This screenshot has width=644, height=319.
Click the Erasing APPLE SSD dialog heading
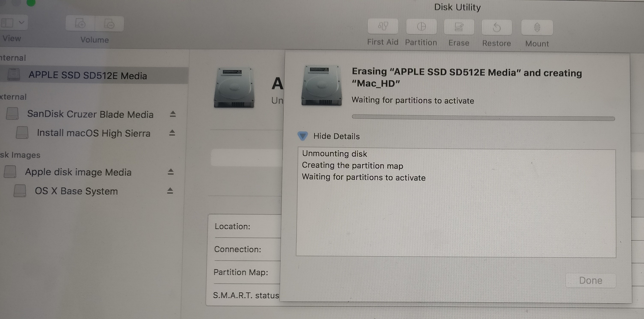point(467,77)
